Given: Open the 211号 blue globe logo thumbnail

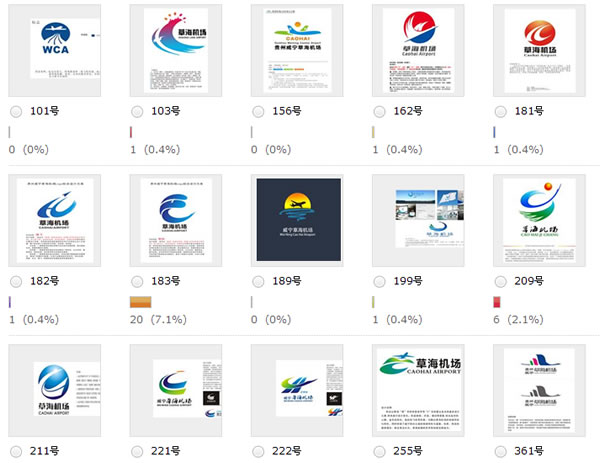Looking at the screenshot, I should coord(54,389).
